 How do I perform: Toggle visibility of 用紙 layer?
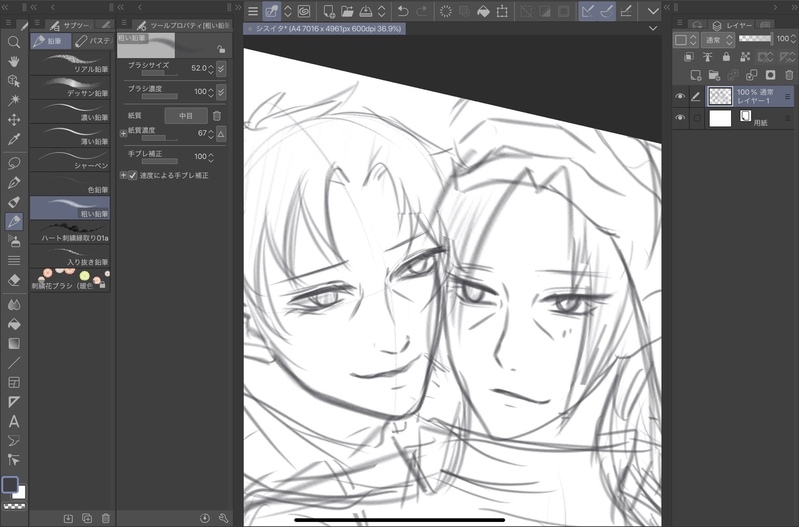coord(680,118)
